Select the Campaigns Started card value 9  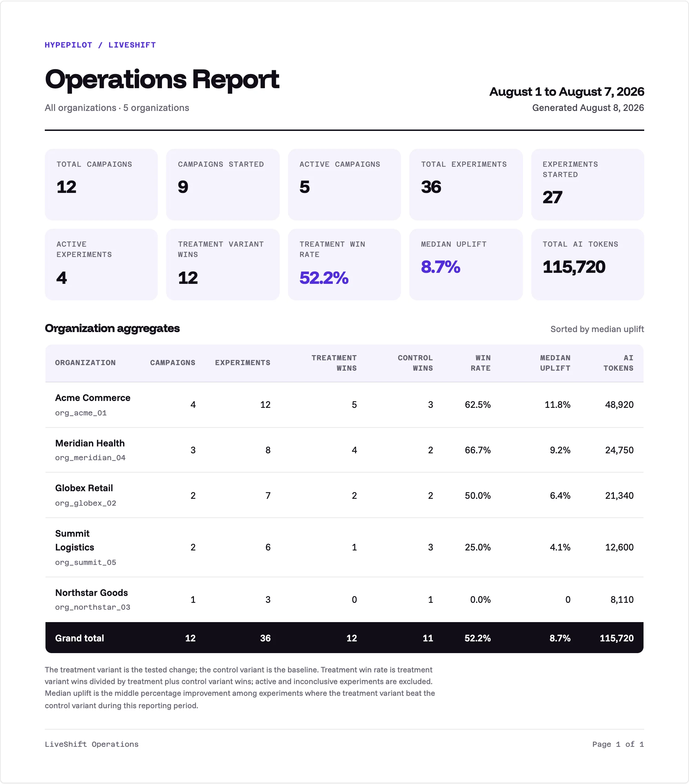(x=183, y=187)
